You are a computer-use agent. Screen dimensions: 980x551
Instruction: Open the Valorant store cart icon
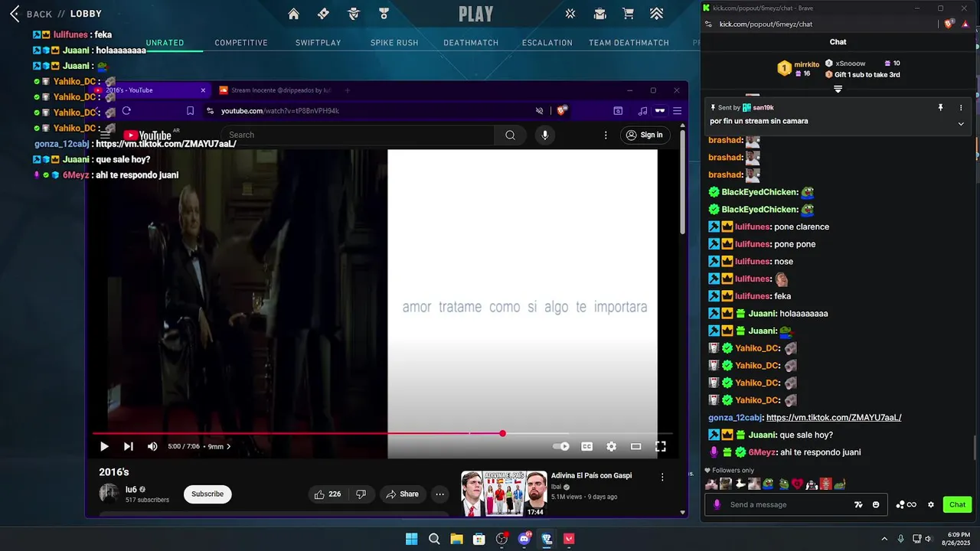coord(628,14)
